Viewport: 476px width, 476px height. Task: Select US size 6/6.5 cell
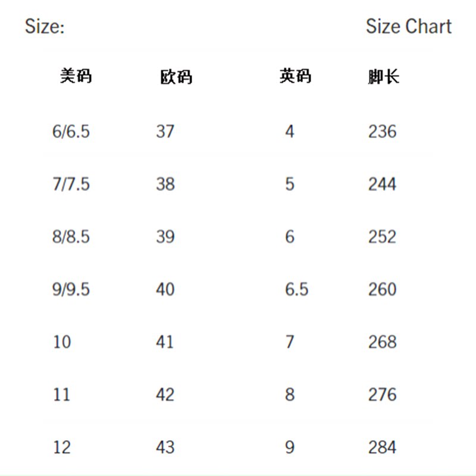point(71,131)
